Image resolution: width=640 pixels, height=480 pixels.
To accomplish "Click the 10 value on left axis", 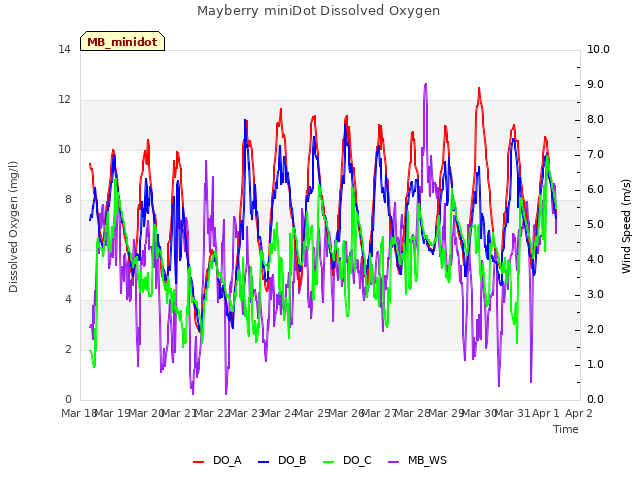I will click(x=64, y=150).
